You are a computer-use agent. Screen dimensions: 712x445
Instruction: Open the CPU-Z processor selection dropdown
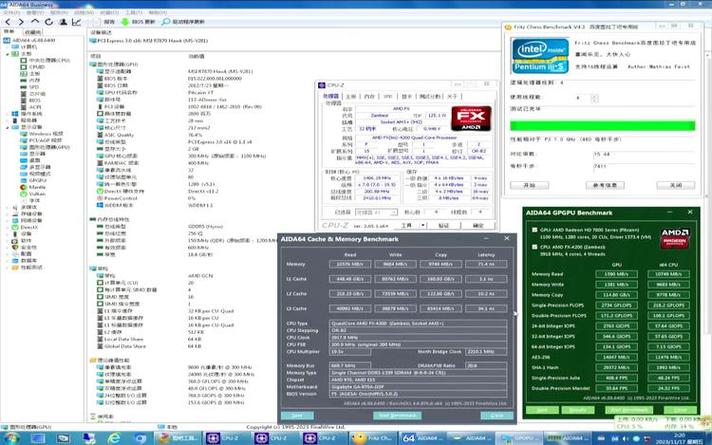pyautogui.click(x=376, y=212)
